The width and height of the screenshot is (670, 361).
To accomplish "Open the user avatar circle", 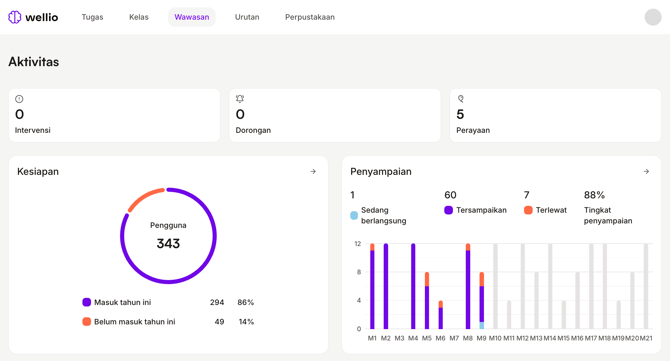I will click(x=652, y=17).
